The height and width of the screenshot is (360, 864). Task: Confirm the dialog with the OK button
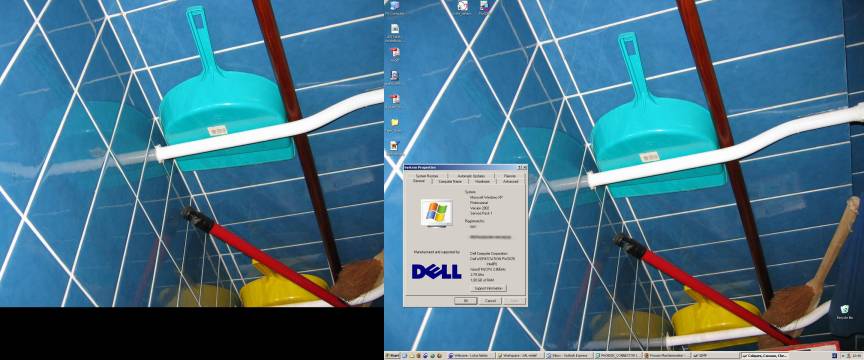[x=465, y=301]
